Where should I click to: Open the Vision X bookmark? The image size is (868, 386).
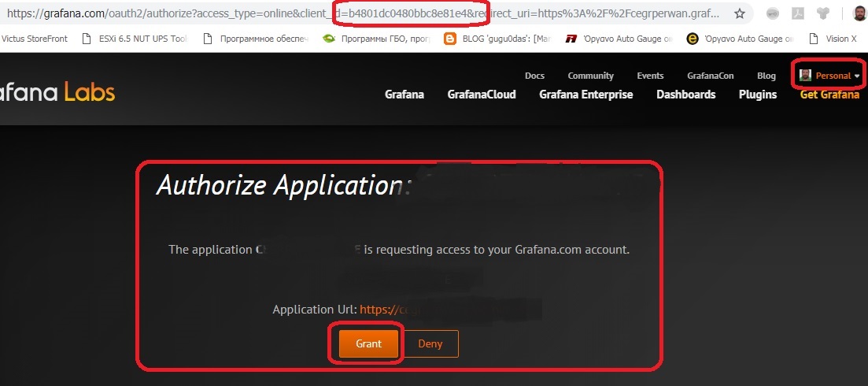coord(833,39)
